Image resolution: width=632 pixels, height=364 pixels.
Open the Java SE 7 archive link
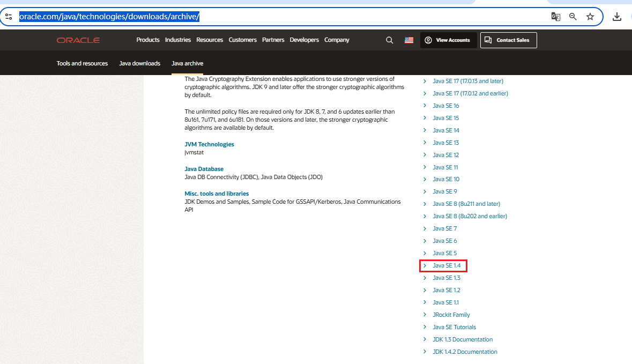point(445,228)
